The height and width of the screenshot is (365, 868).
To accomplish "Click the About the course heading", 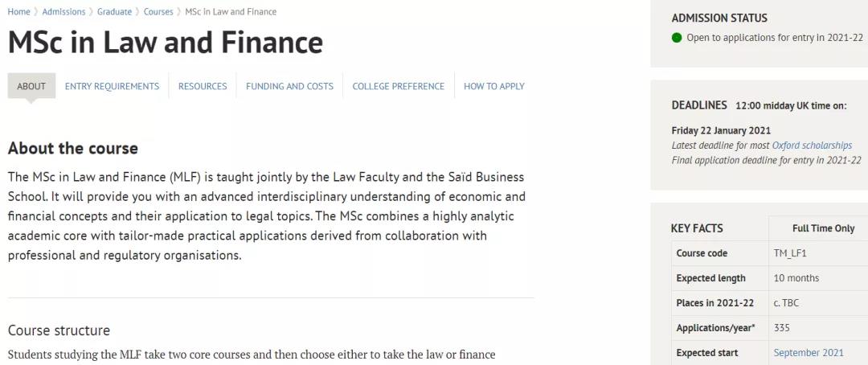I will [x=73, y=149].
